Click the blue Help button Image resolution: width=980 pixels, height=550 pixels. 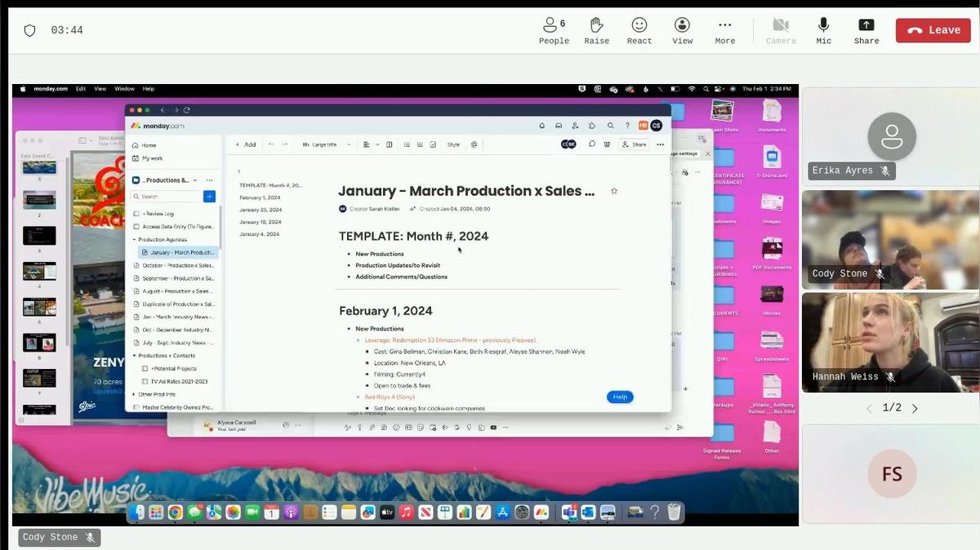pyautogui.click(x=620, y=397)
